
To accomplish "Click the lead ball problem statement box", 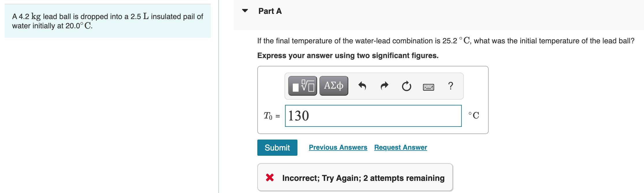I will point(107,21).
